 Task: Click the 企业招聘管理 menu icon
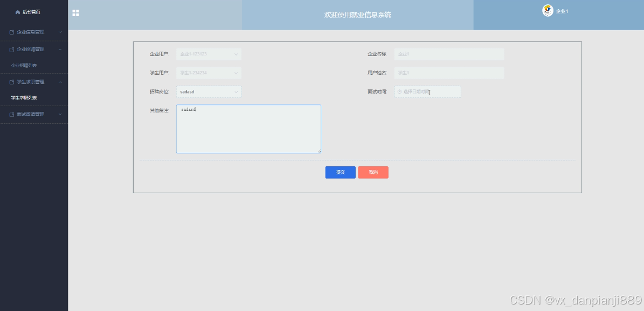[12, 50]
